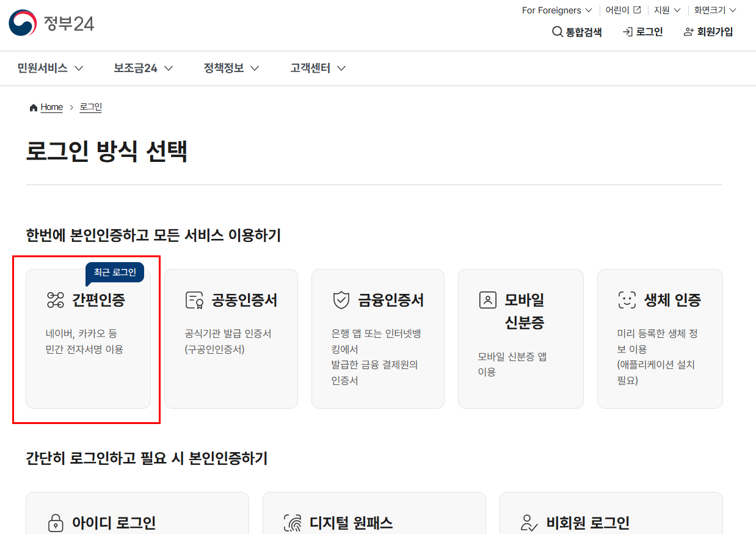
Task: Click the 아이디 로그인 padlock icon
Action: (56, 523)
